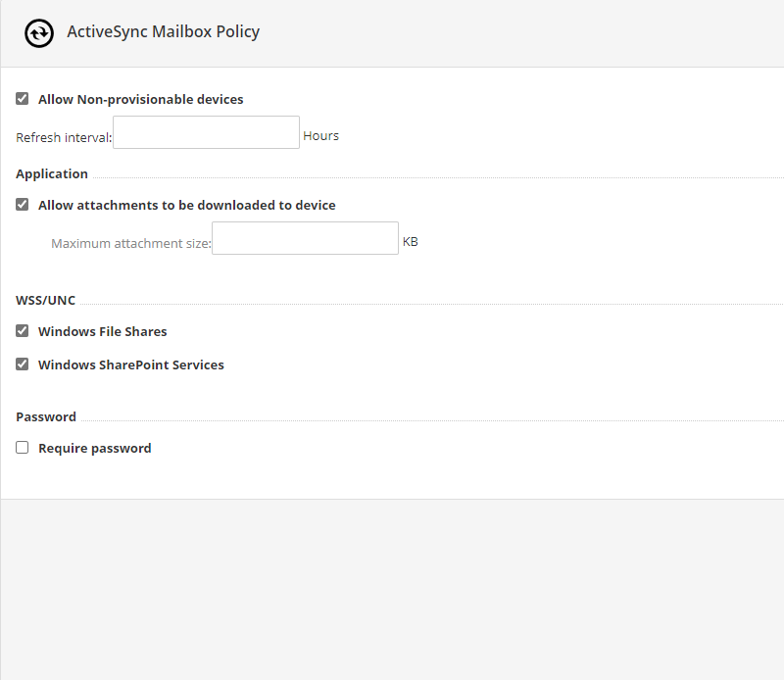The image size is (784, 680).
Task: Click the WSS/UNC section header
Action: [45, 301]
